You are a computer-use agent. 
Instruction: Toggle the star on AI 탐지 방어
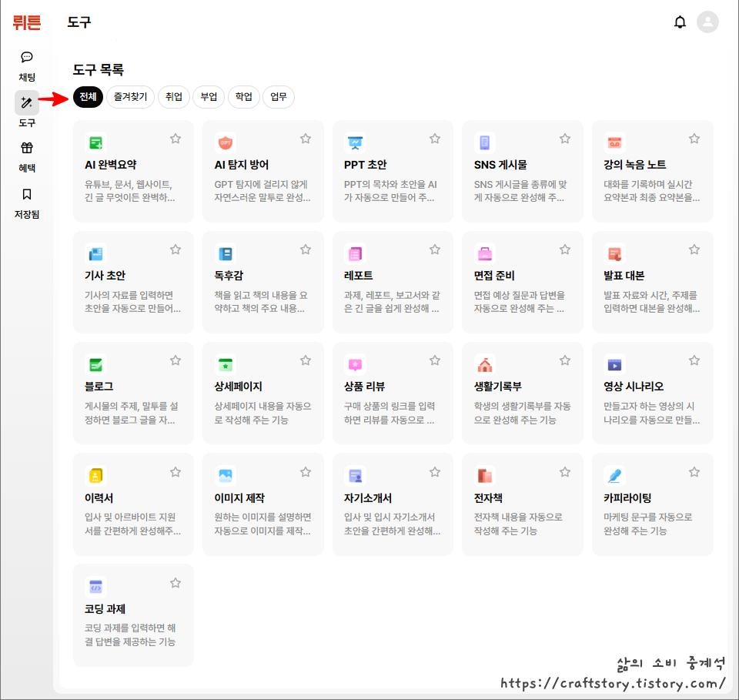point(306,138)
